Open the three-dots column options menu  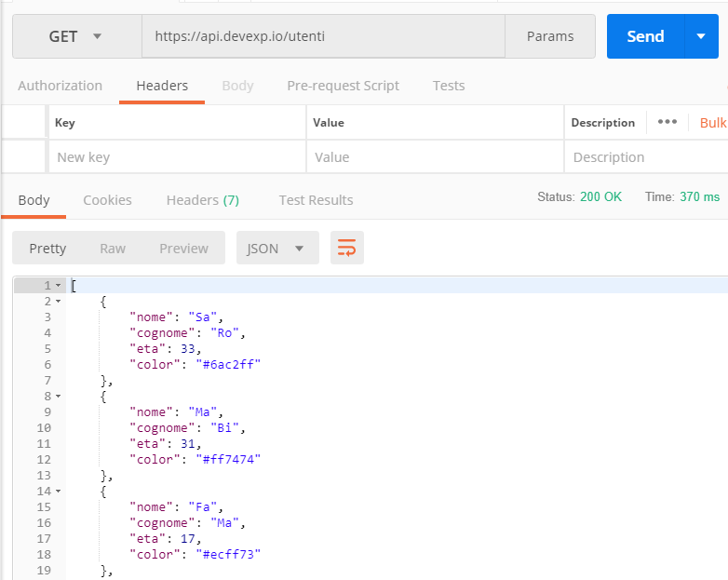click(x=667, y=122)
